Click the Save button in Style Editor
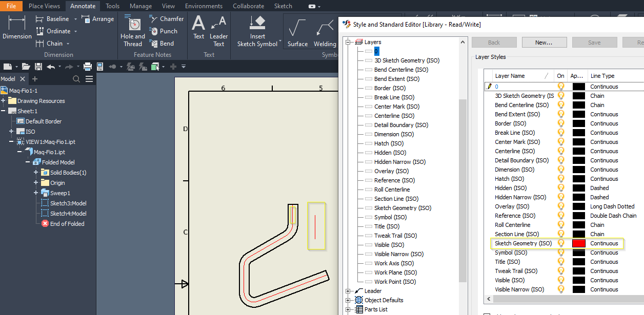Viewport: 644px width, 315px height. pos(594,42)
